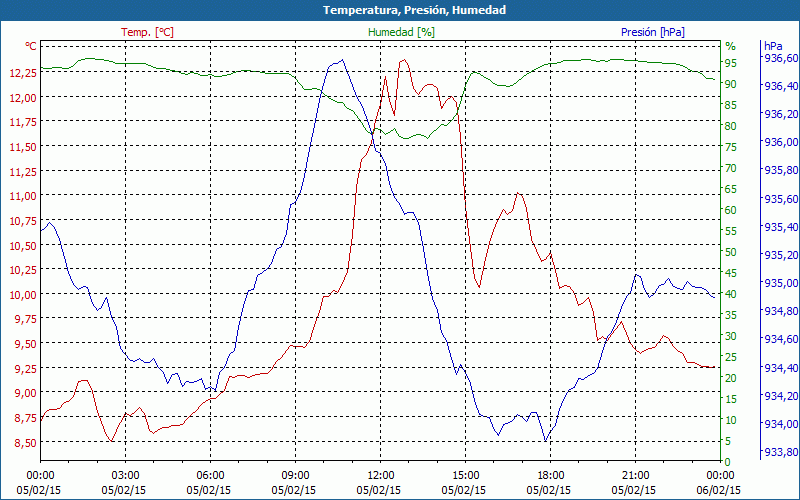This screenshot has width=800, height=500.
Task: Select the 75 green humidity tick
Action: (x=731, y=147)
